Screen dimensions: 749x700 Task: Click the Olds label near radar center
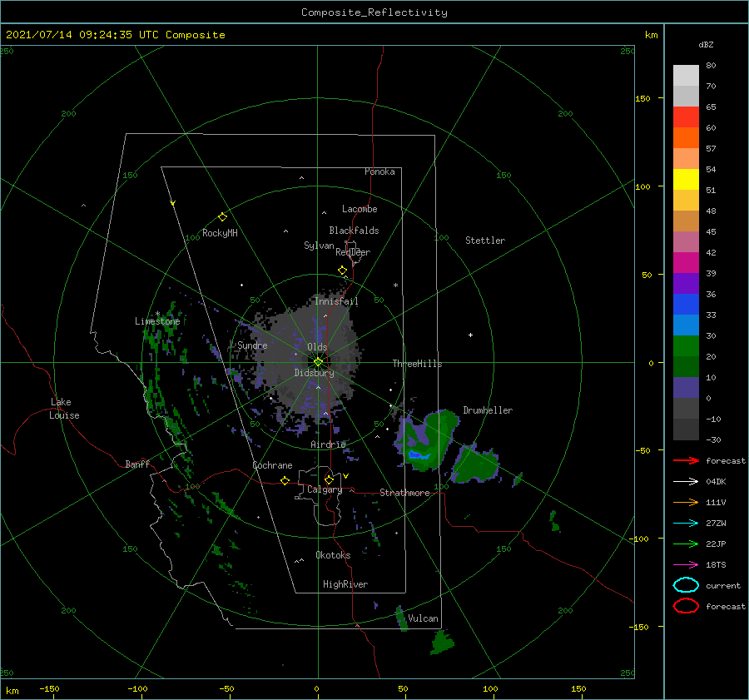click(317, 347)
